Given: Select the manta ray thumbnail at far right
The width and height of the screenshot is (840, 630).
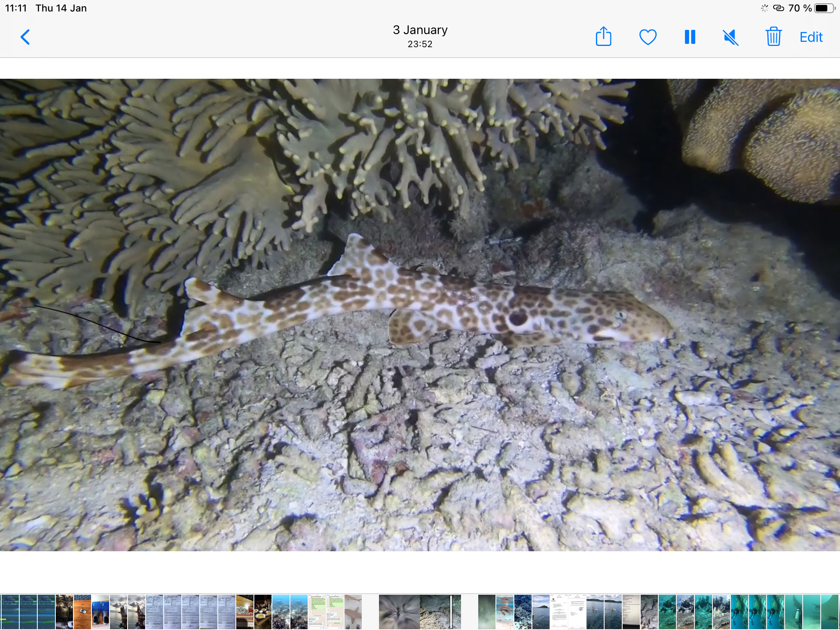Looking at the screenshot, I should tap(829, 612).
